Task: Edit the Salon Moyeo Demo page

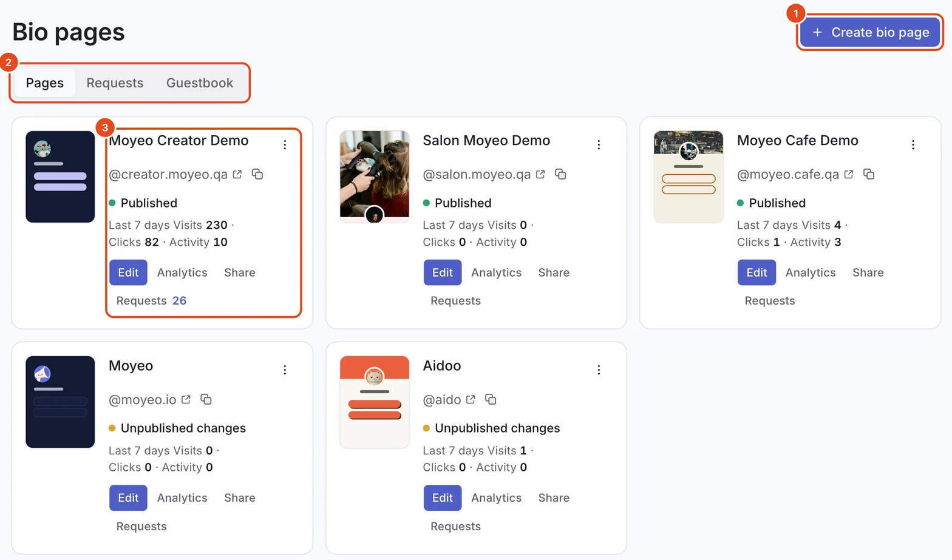Action: (x=443, y=272)
